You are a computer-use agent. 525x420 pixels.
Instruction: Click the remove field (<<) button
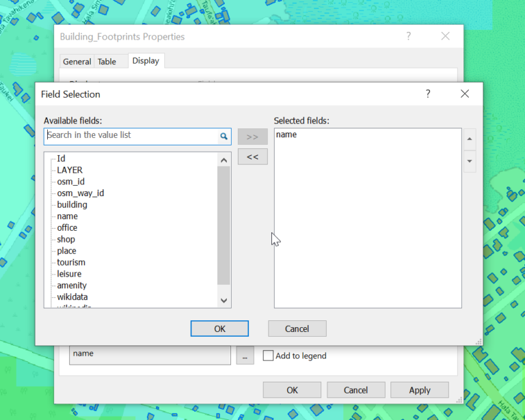click(x=252, y=157)
